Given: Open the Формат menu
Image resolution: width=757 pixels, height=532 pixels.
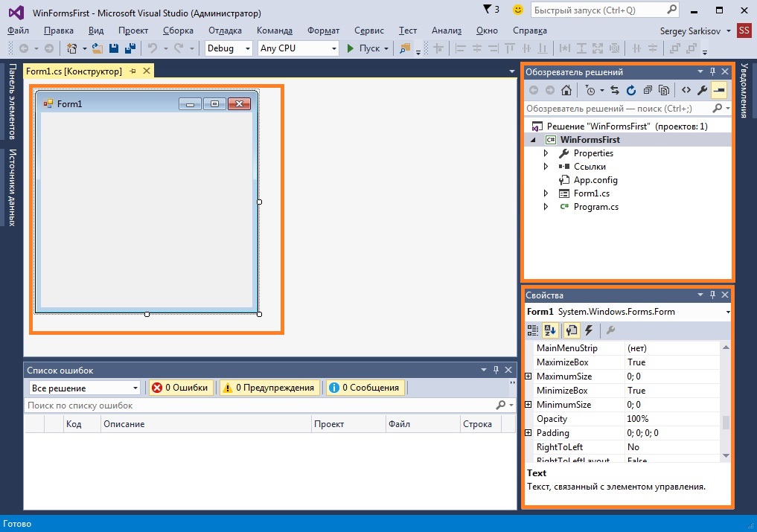Looking at the screenshot, I should point(324,31).
